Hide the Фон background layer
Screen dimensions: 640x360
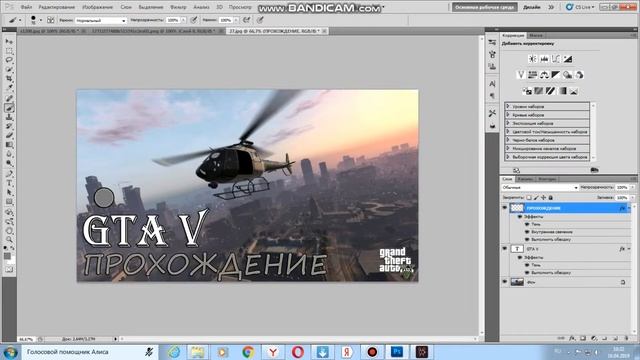(x=505, y=282)
